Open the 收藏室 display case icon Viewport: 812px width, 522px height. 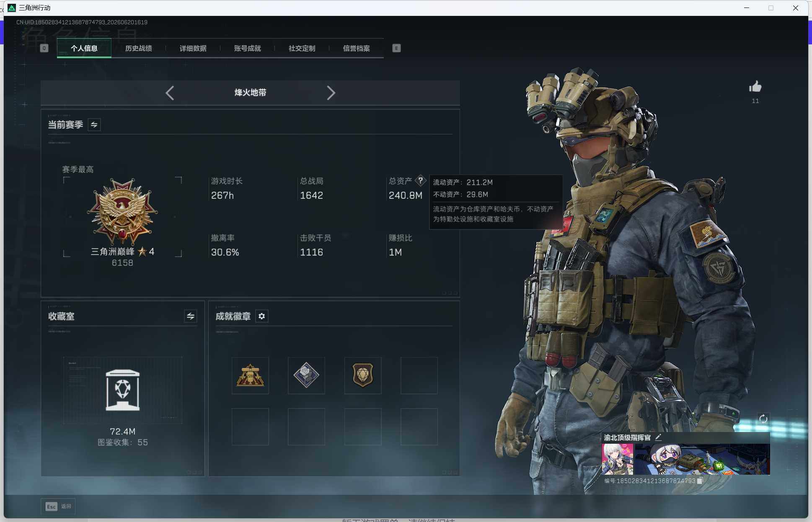[123, 390]
